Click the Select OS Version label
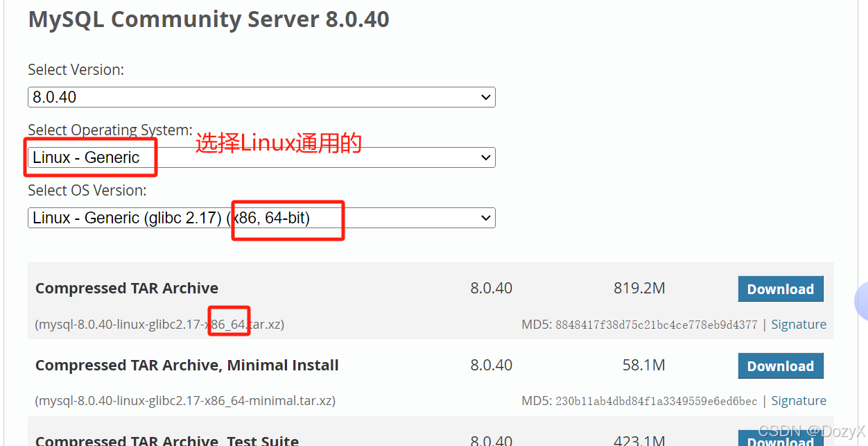 click(87, 190)
